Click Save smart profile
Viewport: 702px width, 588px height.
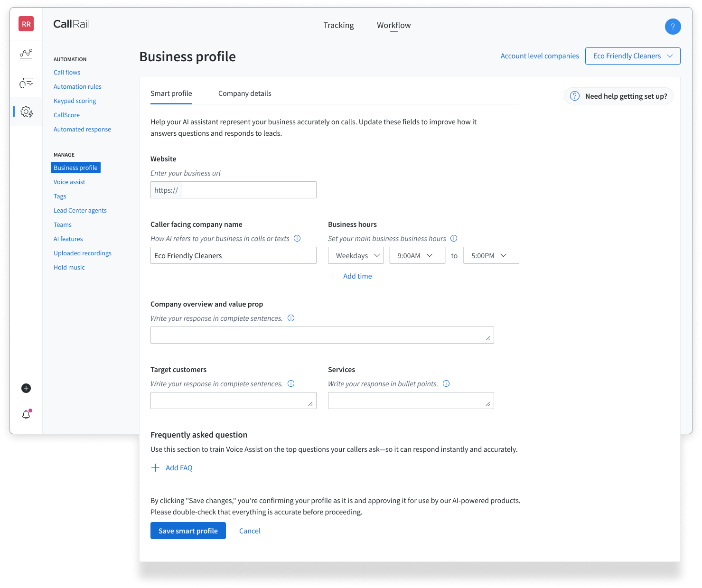click(188, 531)
